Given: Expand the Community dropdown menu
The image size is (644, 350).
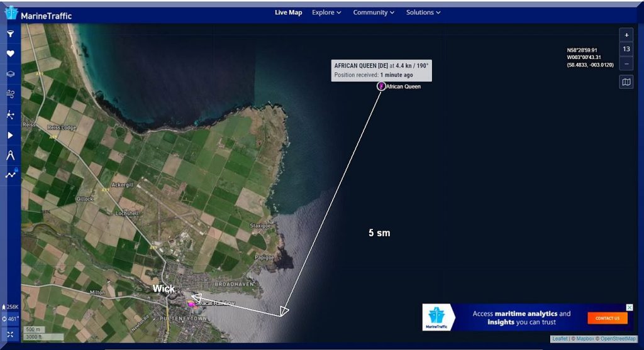Looking at the screenshot, I should (x=374, y=13).
